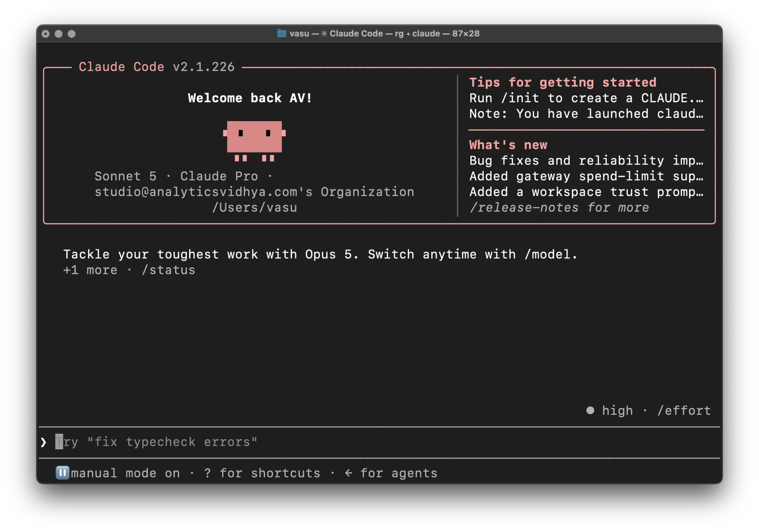Image resolution: width=759 pixels, height=532 pixels.
Task: Click the effort level dot indicator
Action: pyautogui.click(x=590, y=410)
